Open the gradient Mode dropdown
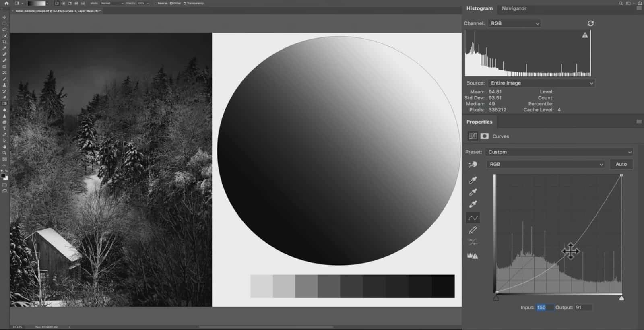This screenshot has height=330, width=644. 112,3
